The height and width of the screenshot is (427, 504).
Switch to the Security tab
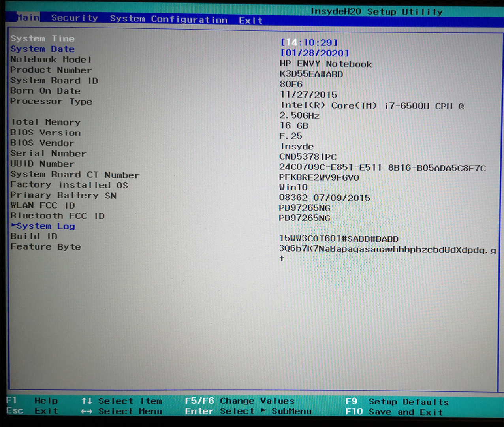74,18
